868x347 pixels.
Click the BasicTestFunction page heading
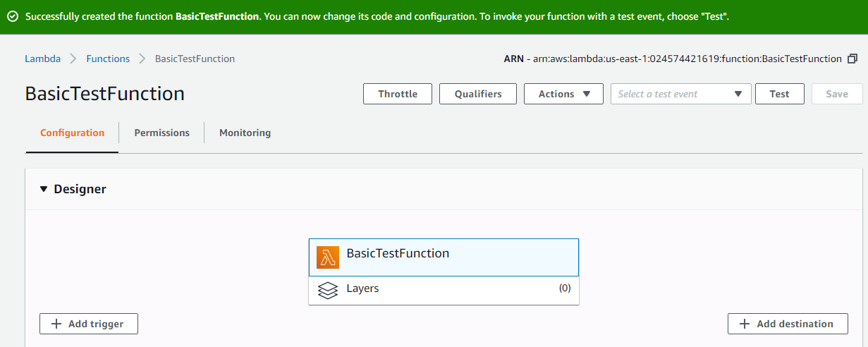104,94
